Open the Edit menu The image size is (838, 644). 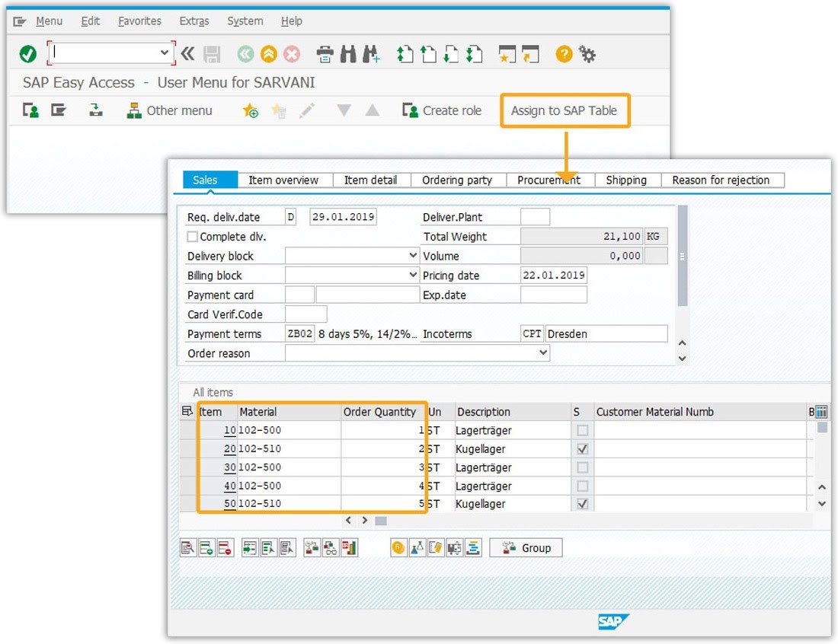[91, 21]
